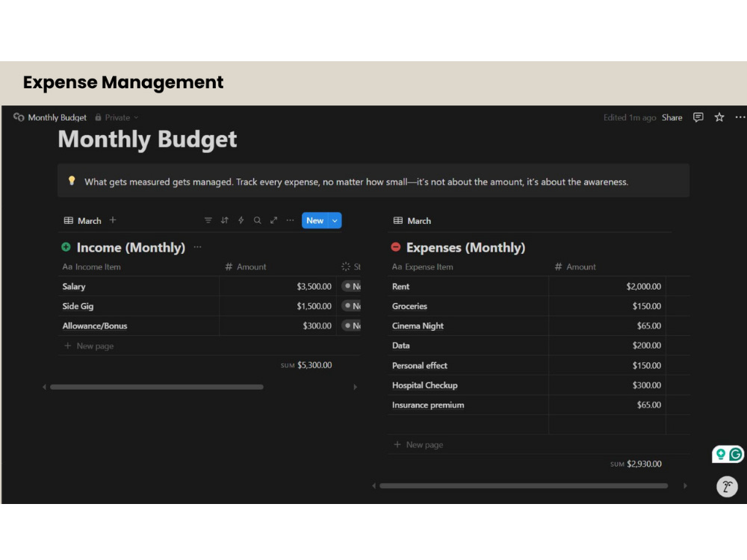This screenshot has height=560, width=747.
Task: Open the March tab in Income table
Action: (82, 220)
